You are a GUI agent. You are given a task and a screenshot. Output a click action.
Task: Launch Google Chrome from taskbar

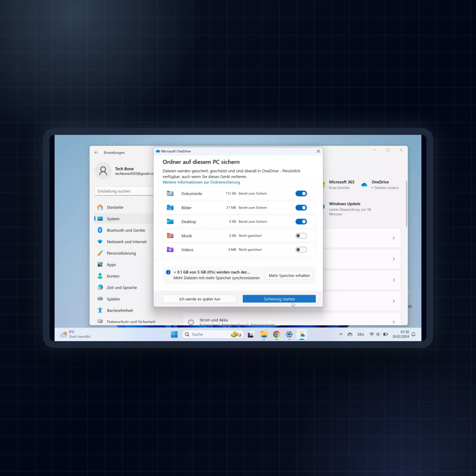click(x=276, y=334)
